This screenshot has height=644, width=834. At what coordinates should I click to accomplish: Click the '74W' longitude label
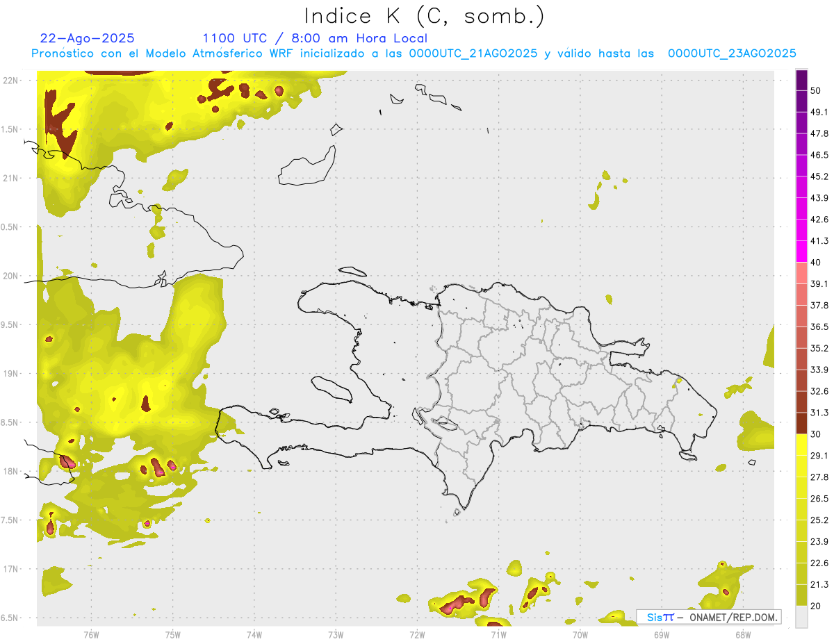coord(254,634)
